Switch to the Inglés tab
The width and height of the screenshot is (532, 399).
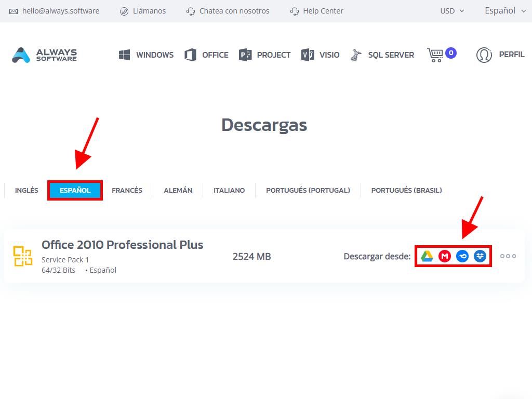pyautogui.click(x=26, y=190)
